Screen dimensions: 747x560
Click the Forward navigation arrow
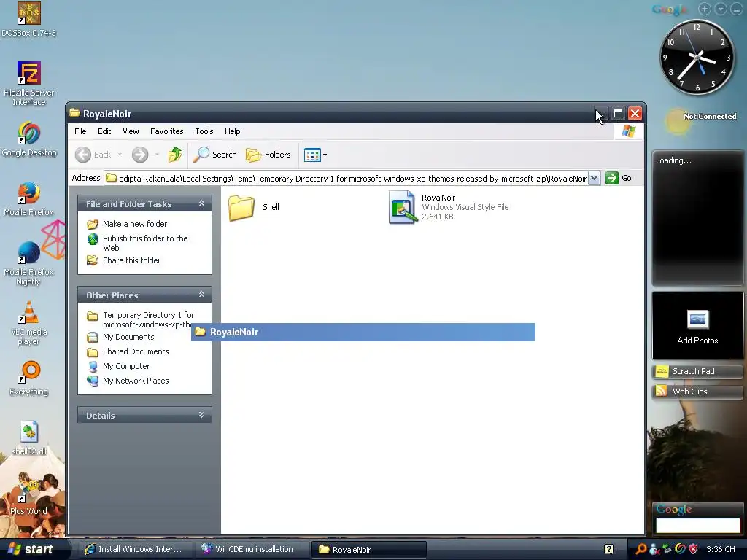(x=140, y=155)
